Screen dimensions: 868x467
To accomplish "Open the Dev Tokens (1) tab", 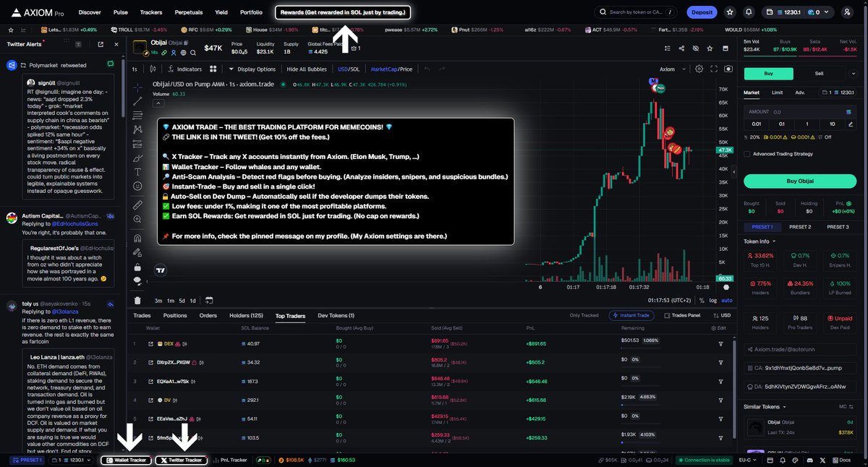I will [x=336, y=315].
